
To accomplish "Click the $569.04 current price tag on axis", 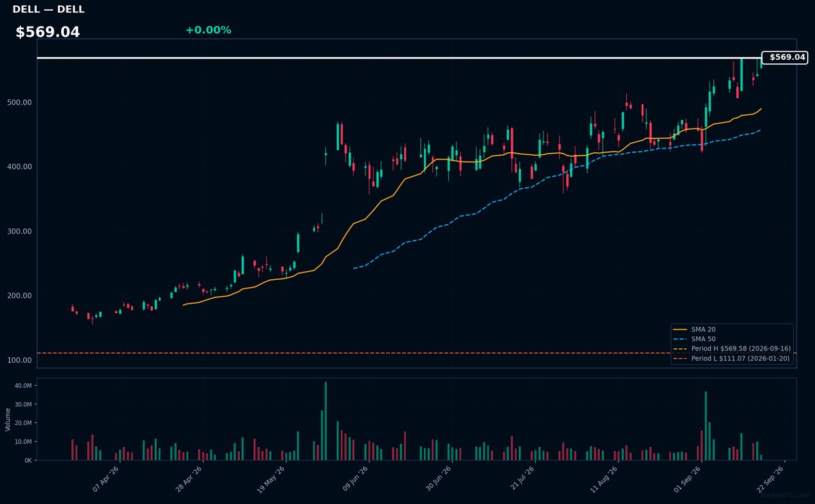I will pos(785,57).
